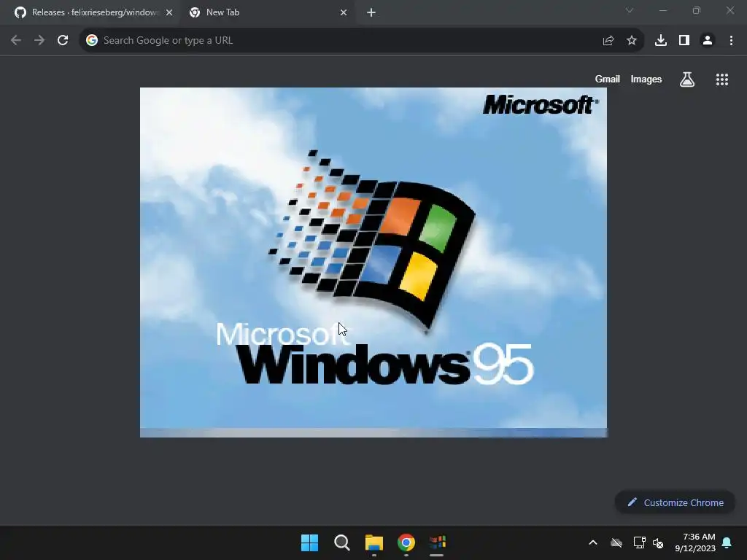
Task: Toggle the Chrome side panel
Action: pyautogui.click(x=684, y=41)
